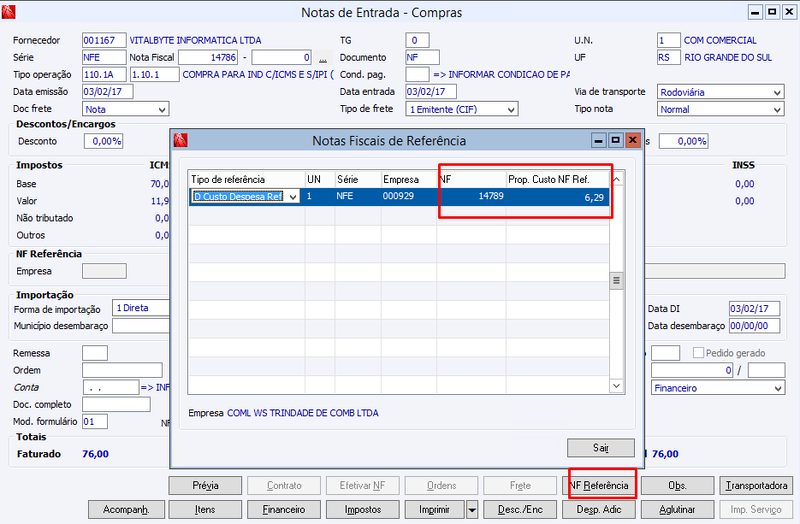Screen dimensions: 800x524
Task: Click the Tipo de referência column header
Action: pyautogui.click(x=247, y=180)
